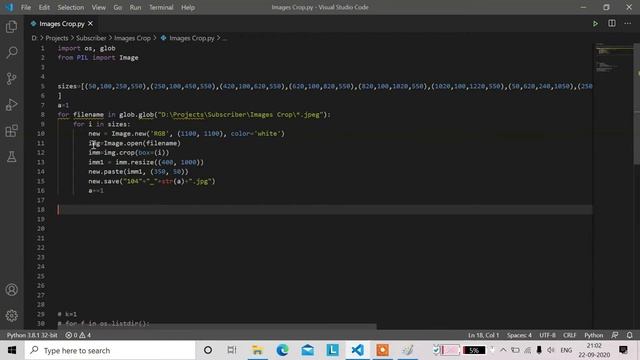Open Microsoft Edge from taskbar
Image resolution: width=640 pixels, height=360 pixels.
[282, 350]
